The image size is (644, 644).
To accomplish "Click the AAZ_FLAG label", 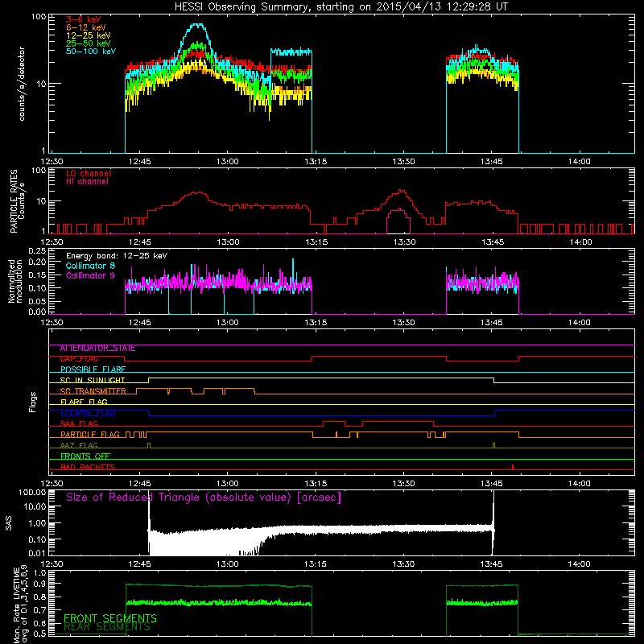I will (79, 445).
